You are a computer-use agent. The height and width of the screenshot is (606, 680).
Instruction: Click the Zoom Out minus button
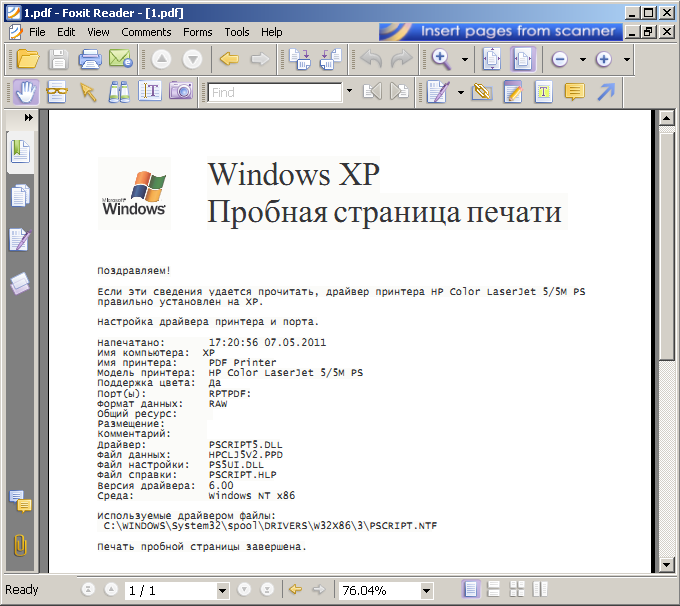pyautogui.click(x=560, y=59)
